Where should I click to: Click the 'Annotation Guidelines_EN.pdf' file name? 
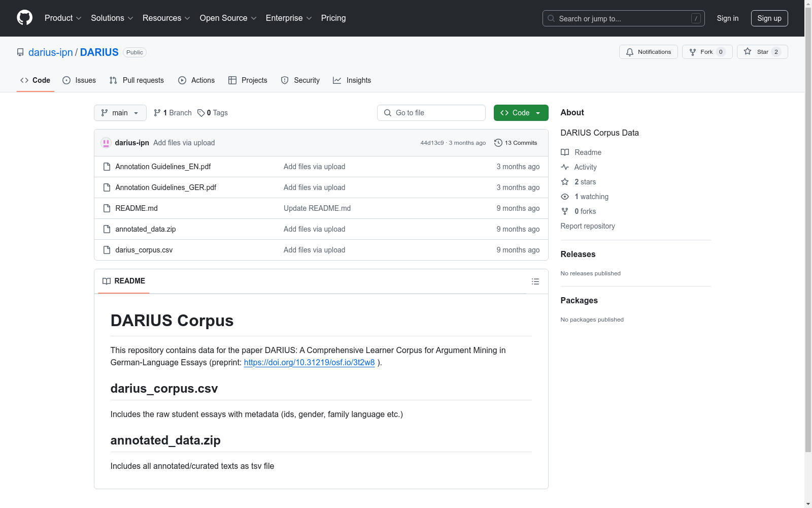point(163,167)
